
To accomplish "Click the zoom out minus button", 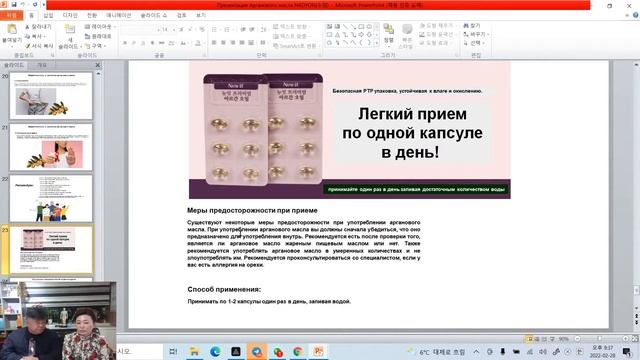I will tap(577, 339).
